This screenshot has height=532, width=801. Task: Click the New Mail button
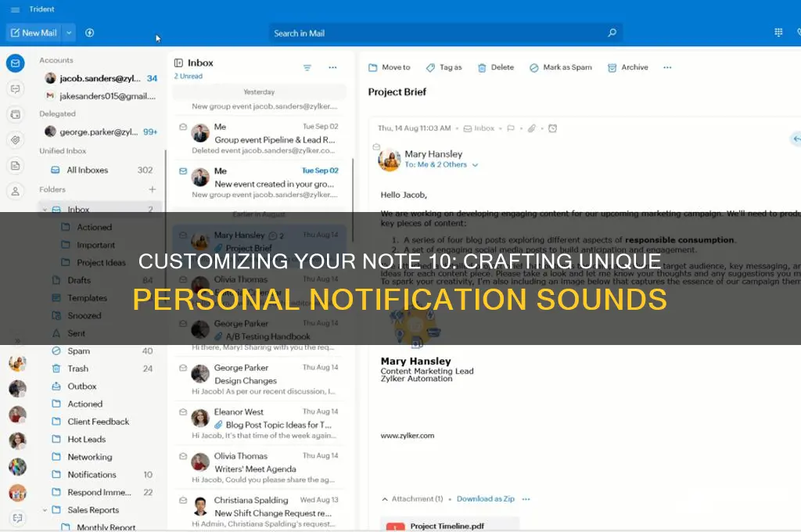point(34,33)
